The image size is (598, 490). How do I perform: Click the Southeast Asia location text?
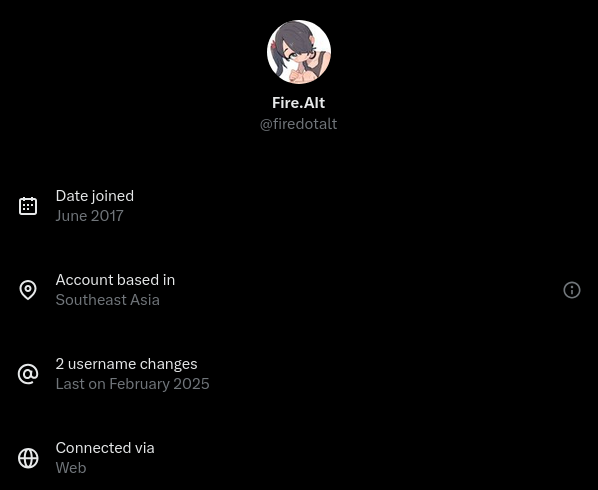click(108, 300)
